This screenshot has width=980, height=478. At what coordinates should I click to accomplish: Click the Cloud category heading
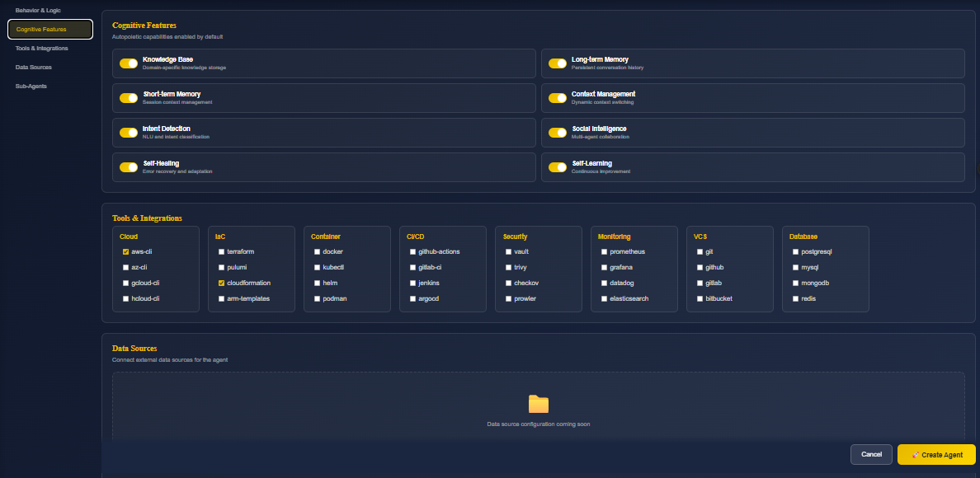click(129, 237)
